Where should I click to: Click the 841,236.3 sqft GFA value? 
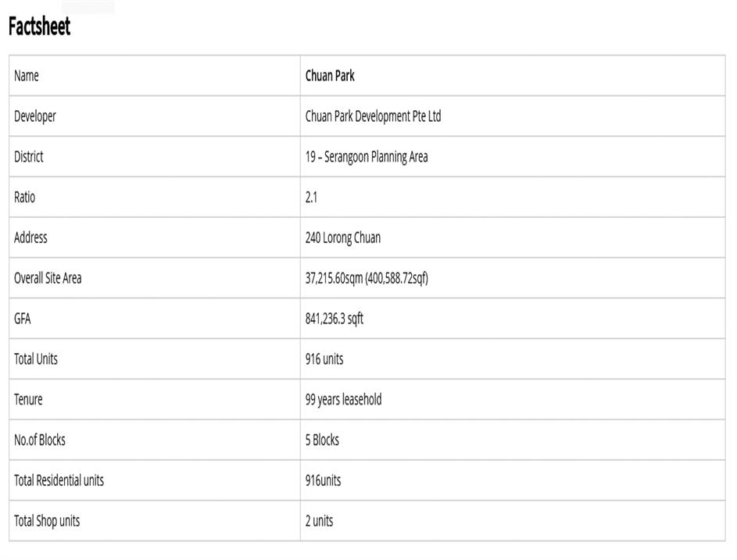(x=334, y=319)
